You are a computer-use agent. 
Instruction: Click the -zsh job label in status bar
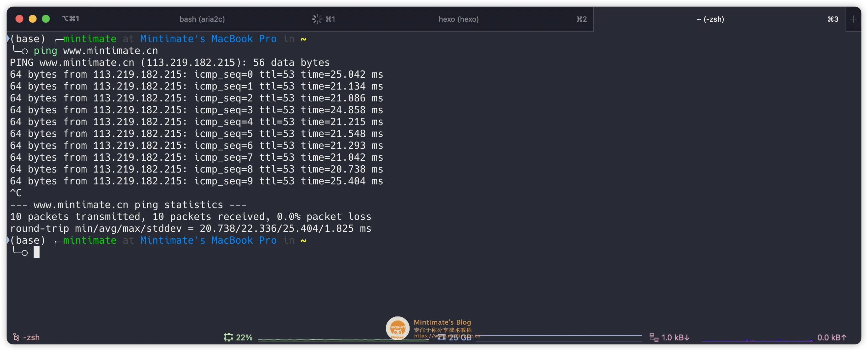(x=31, y=337)
